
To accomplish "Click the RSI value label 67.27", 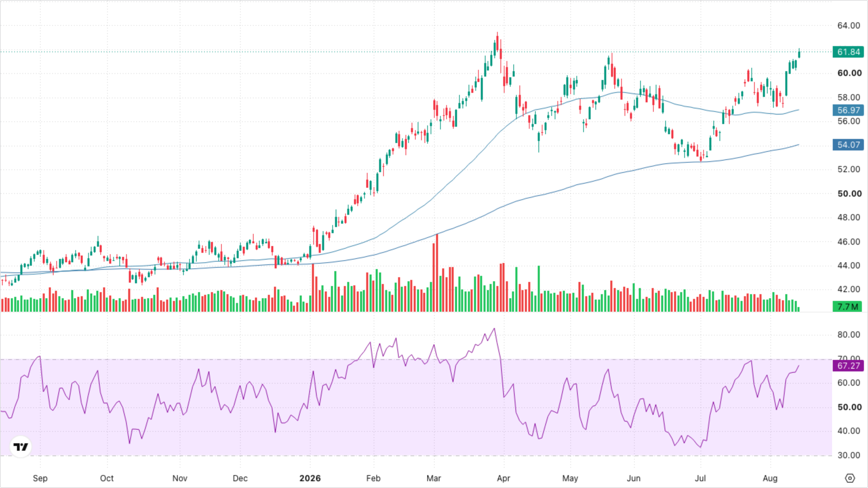I will click(848, 366).
